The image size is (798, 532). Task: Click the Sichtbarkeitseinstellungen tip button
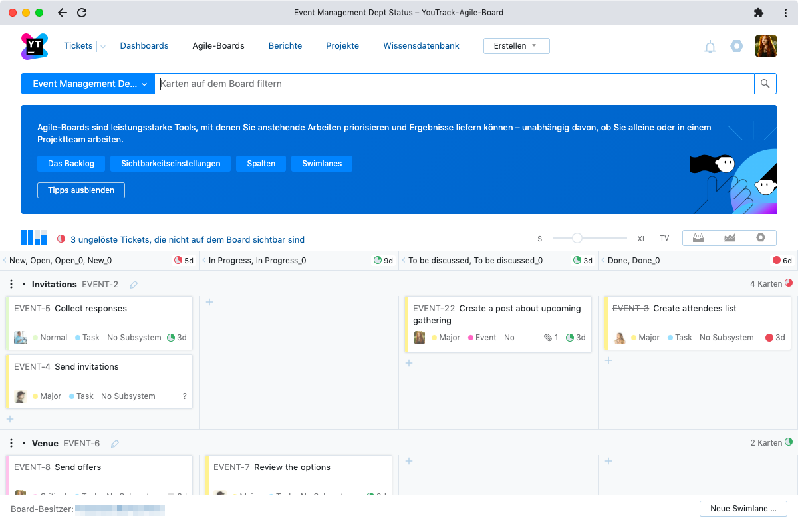tap(171, 164)
